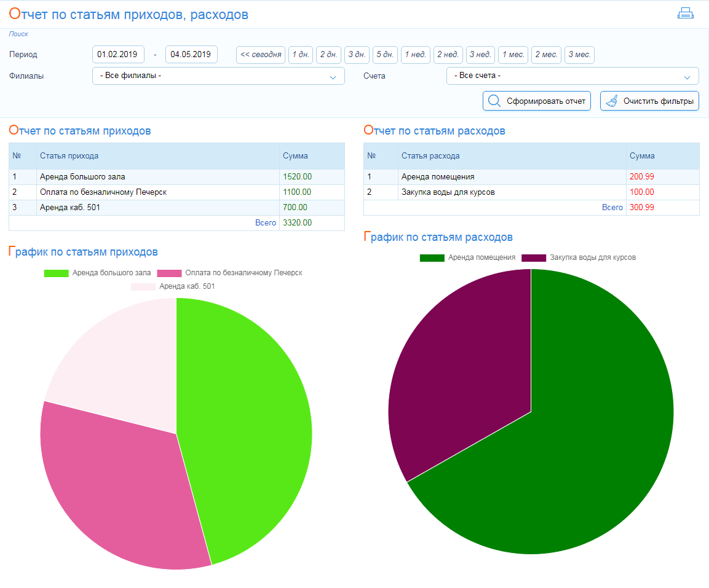The image size is (709, 588).
Task: Click the start date field 01.02.2019
Action: coord(118,55)
